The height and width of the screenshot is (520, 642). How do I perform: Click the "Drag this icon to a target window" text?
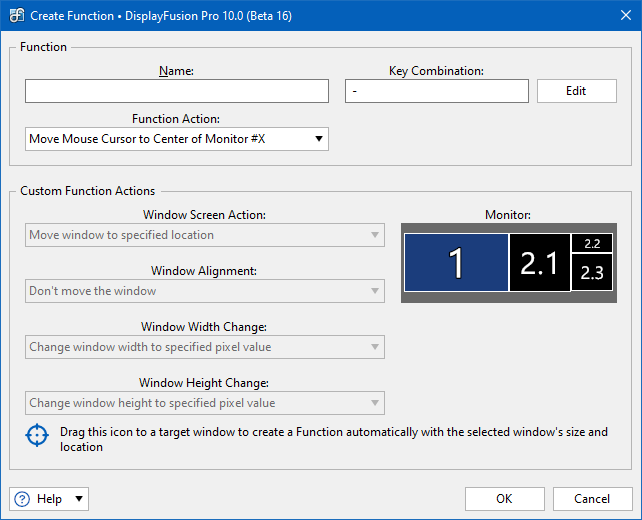click(x=334, y=439)
